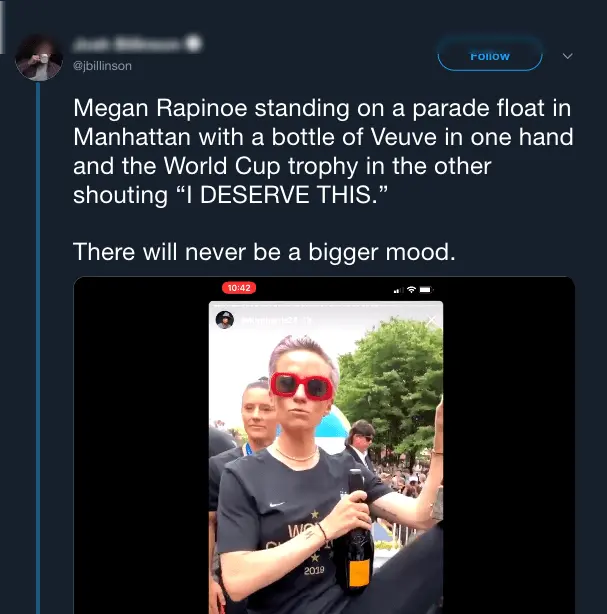Click "There will never be a bigger mood." line
Image resolution: width=607 pixels, height=614 pixels.
click(264, 252)
